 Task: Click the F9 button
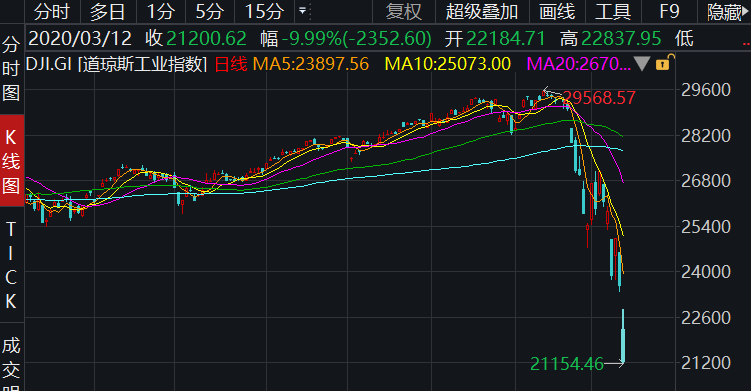tap(670, 12)
